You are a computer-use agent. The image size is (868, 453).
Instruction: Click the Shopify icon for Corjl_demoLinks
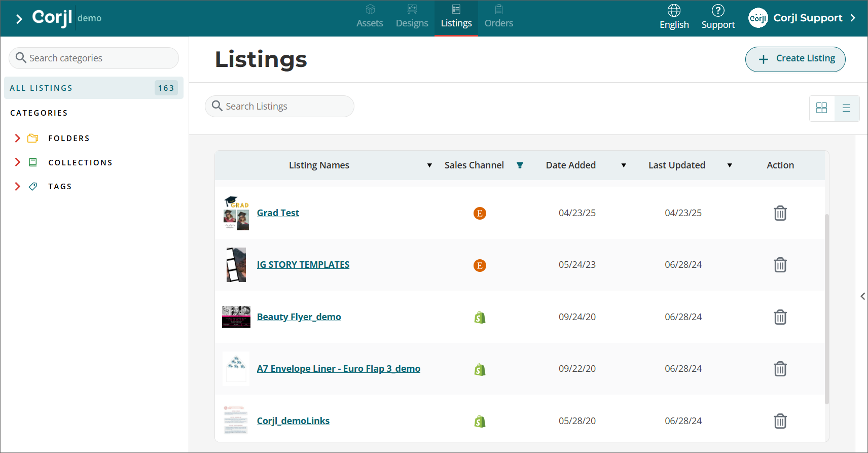click(480, 422)
